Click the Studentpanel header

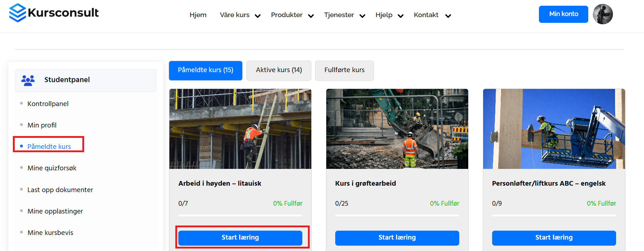[x=86, y=80]
